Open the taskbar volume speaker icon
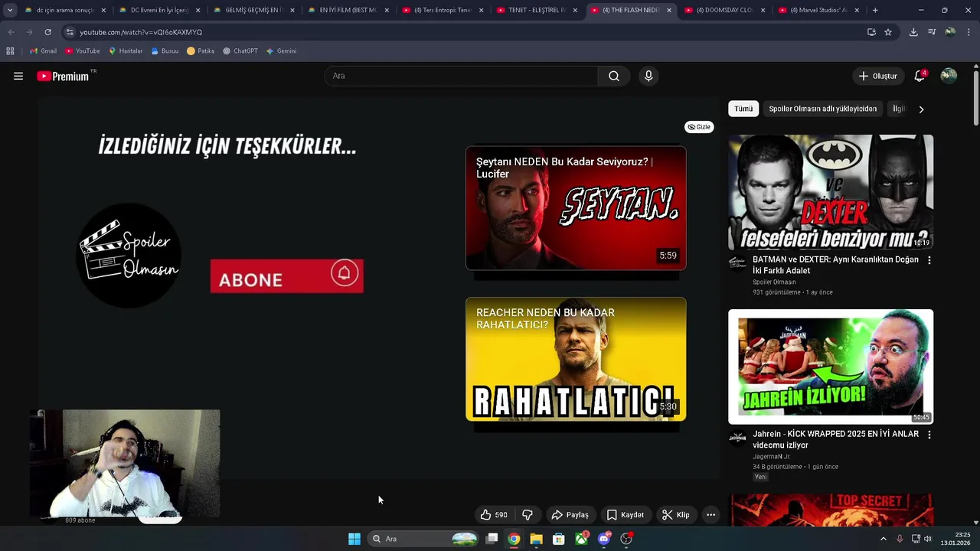 tap(928, 539)
